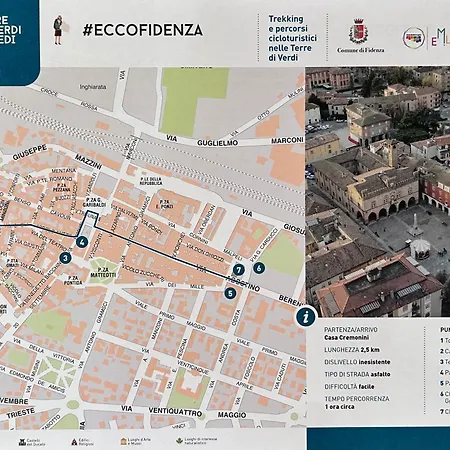Click the Edifici Religiosi legend icon
450x450 pixels.
coord(74,442)
